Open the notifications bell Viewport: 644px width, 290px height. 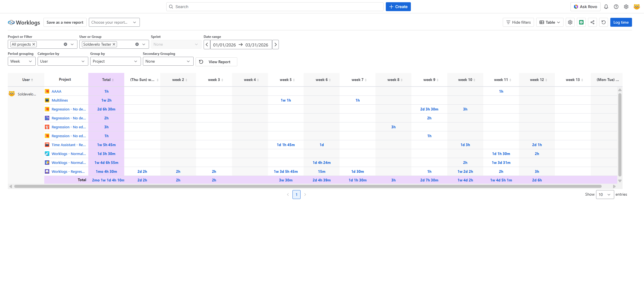tap(606, 7)
